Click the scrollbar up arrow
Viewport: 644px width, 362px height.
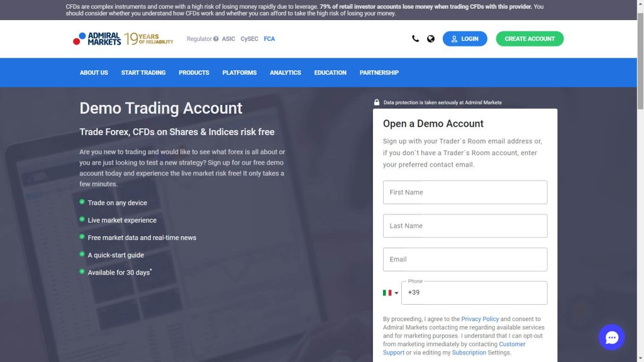640,3
